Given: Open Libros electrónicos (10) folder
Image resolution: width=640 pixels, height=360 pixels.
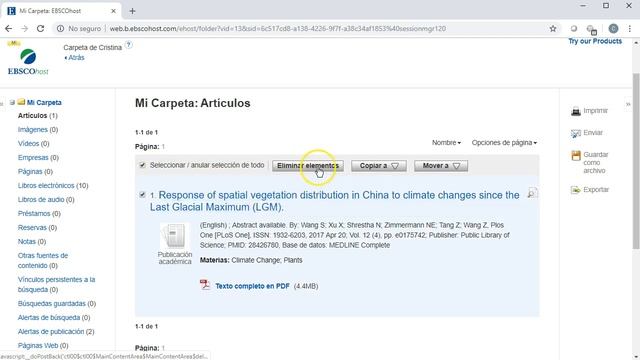Looking at the screenshot, I should point(53,186).
